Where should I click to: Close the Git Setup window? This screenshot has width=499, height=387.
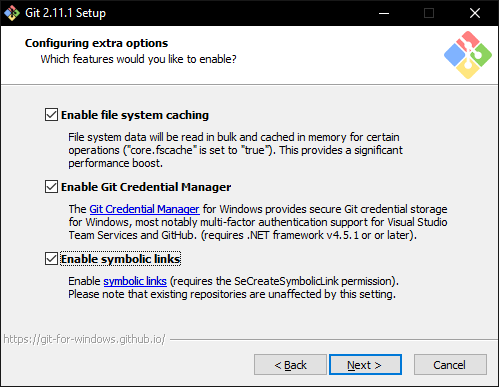click(x=475, y=13)
